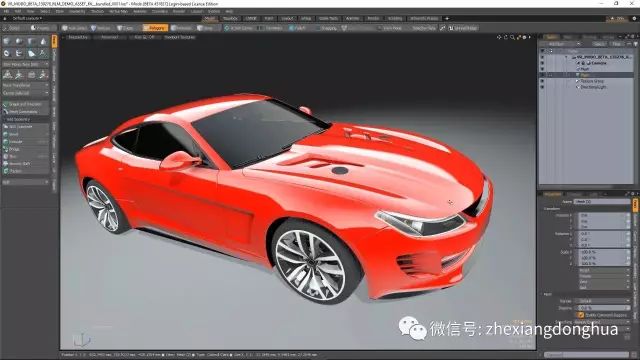The width and height of the screenshot is (640, 360).
Task: Toggle visibility eye of Camera item
Action: [542, 63]
